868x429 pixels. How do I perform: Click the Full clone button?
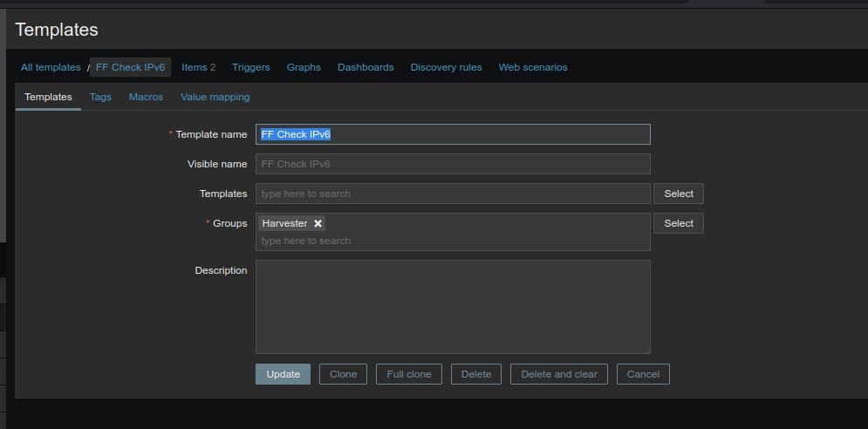point(409,374)
